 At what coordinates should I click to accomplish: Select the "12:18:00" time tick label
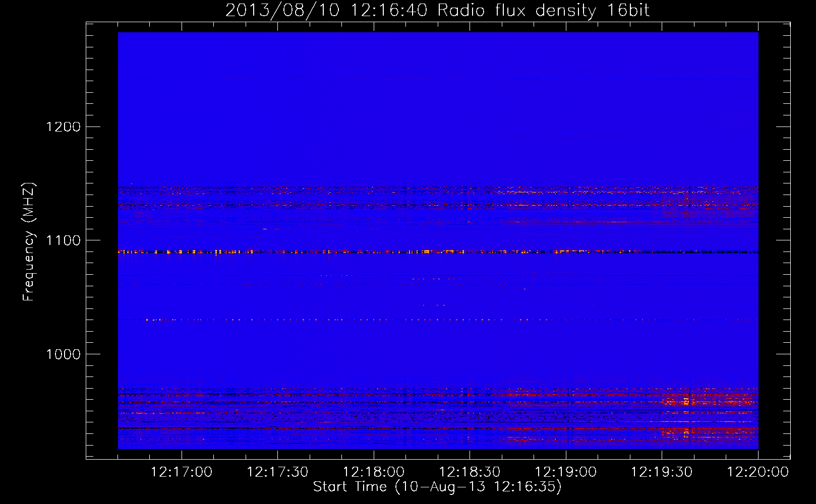click(x=374, y=472)
